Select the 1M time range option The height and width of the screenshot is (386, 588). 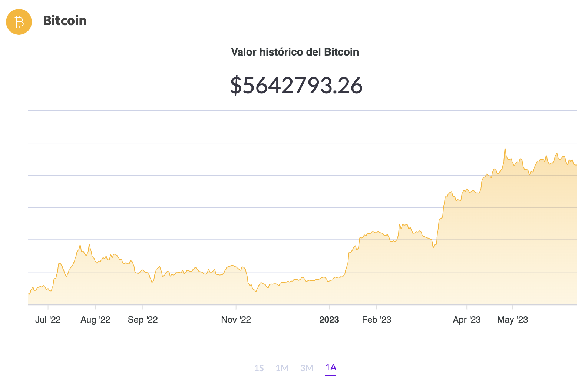click(283, 368)
